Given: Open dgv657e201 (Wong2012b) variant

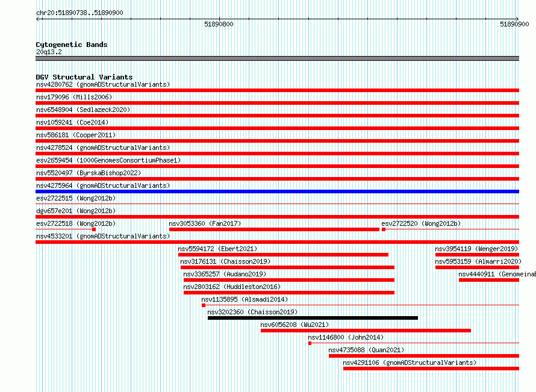Looking at the screenshot, I should pyautogui.click(x=76, y=211).
